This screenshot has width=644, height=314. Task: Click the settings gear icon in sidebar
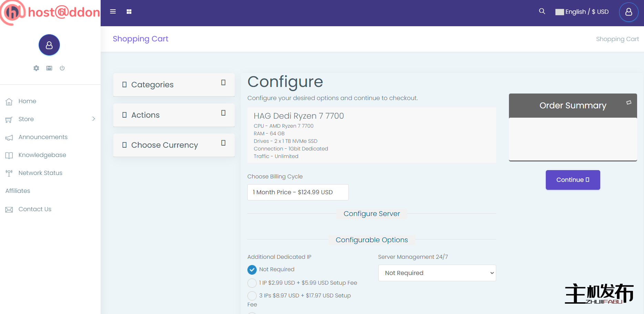click(36, 68)
